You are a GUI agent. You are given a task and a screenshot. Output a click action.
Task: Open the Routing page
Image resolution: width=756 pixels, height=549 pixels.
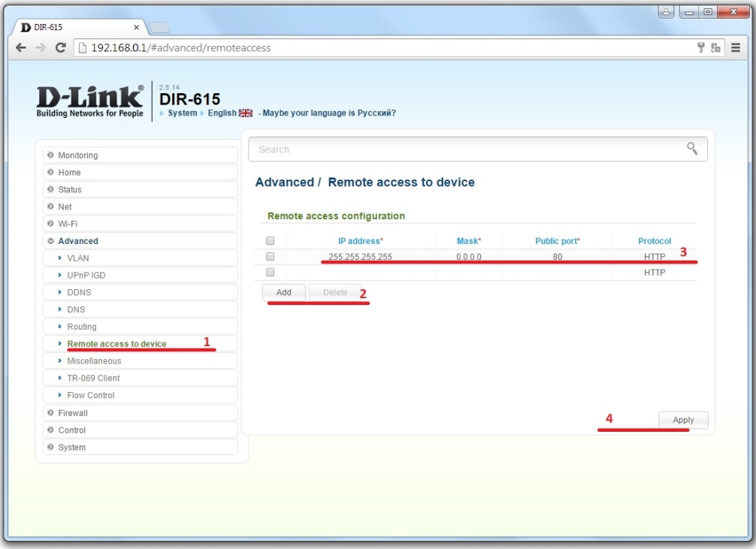pyautogui.click(x=140, y=326)
